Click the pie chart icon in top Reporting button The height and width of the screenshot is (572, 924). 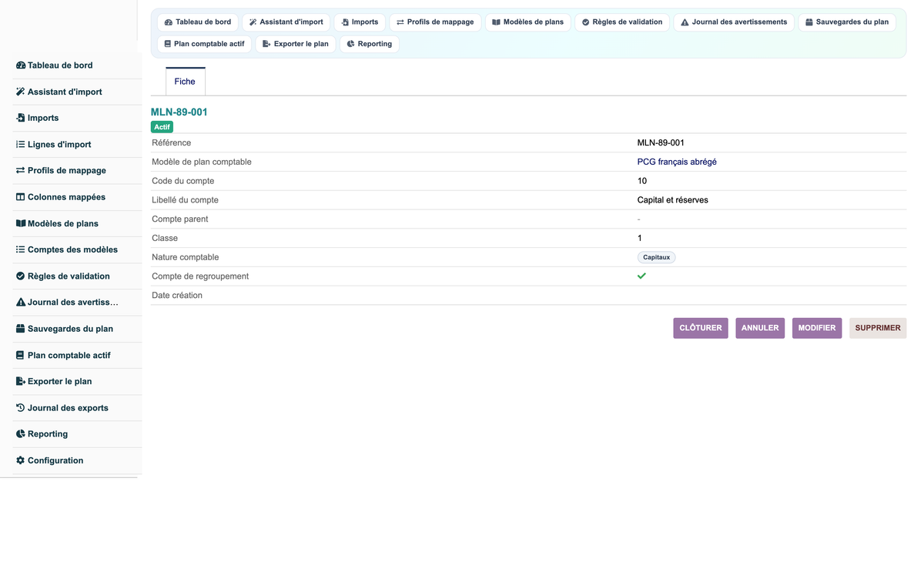[x=350, y=44]
